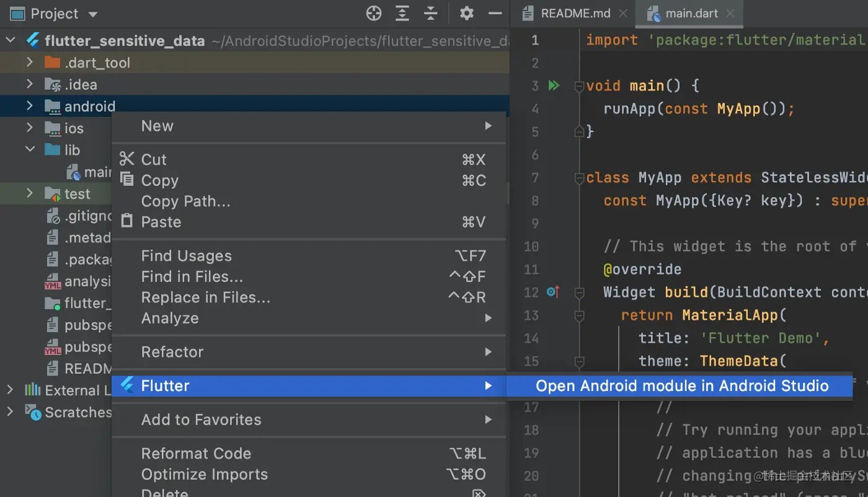Click the copy icon next to Copy

coord(127,180)
